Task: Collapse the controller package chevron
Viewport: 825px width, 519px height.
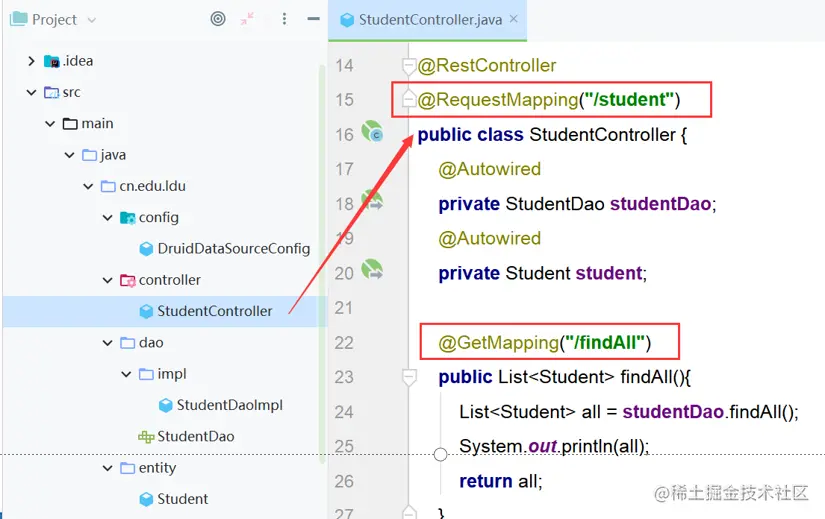Action: click(x=107, y=280)
